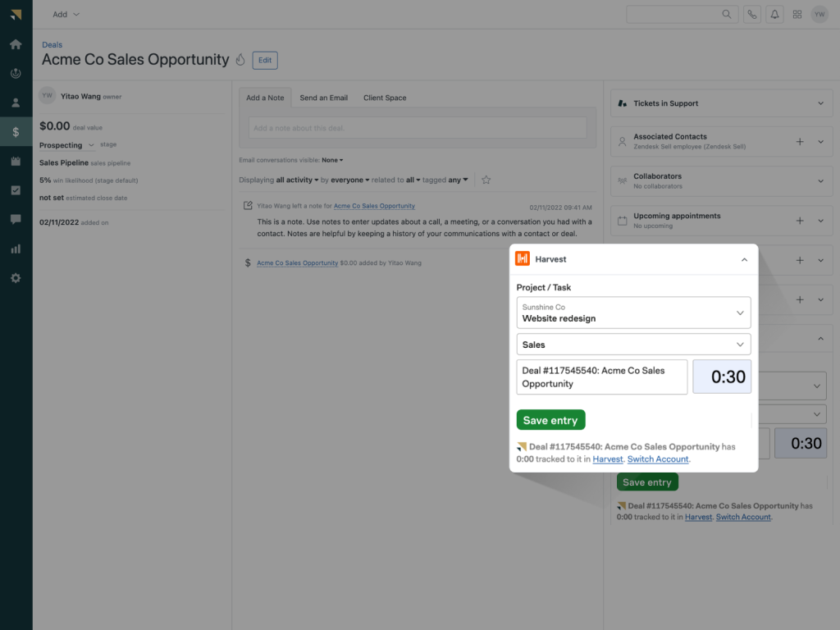Click the phone dialer icon
840x630 pixels.
coord(751,14)
